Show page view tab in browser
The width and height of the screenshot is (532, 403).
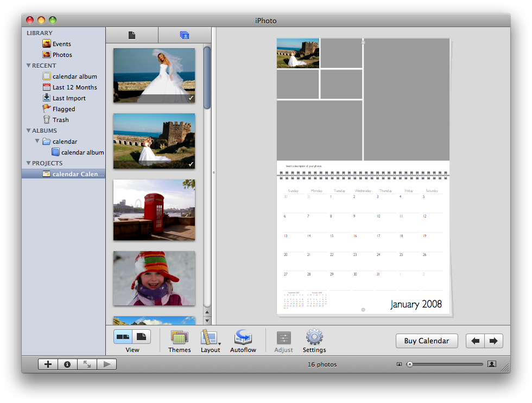click(x=132, y=35)
